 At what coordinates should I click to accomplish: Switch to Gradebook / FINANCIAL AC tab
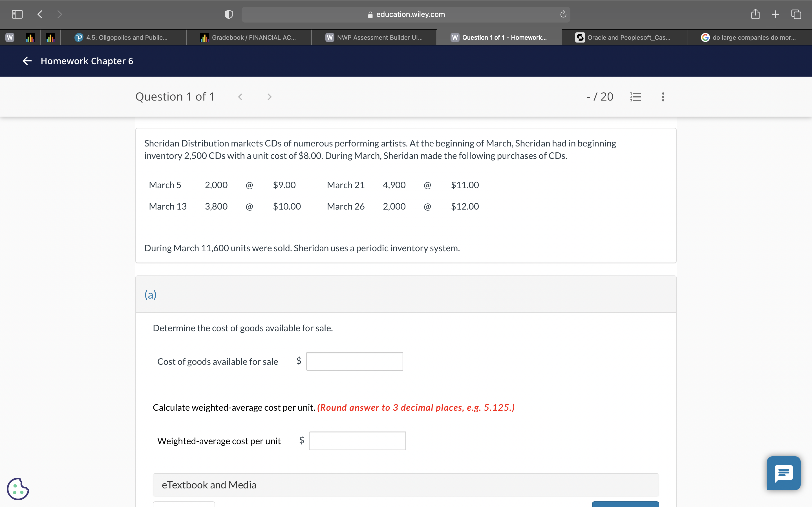(x=249, y=37)
